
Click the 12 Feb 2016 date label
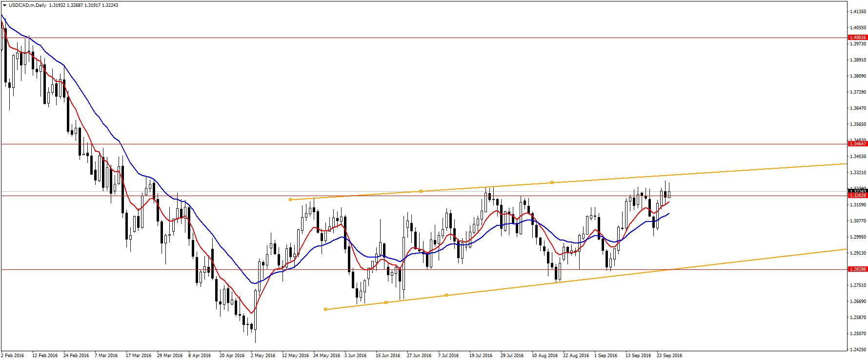coord(45,356)
